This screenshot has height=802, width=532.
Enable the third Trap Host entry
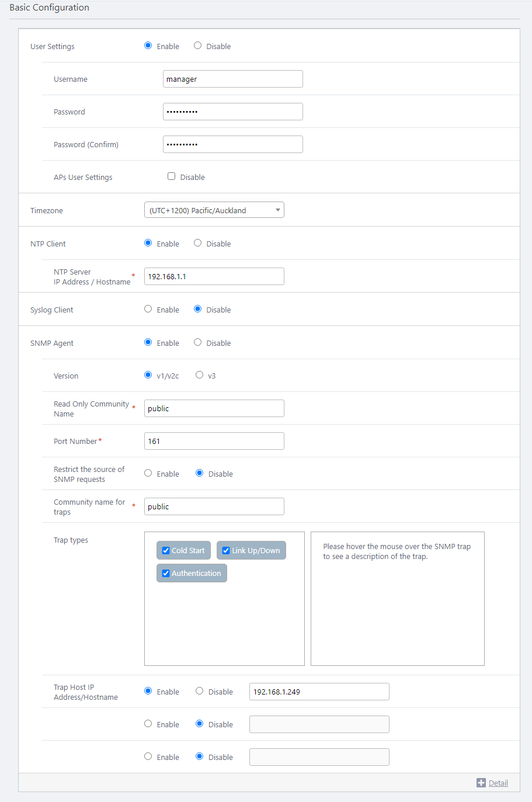[x=148, y=756]
